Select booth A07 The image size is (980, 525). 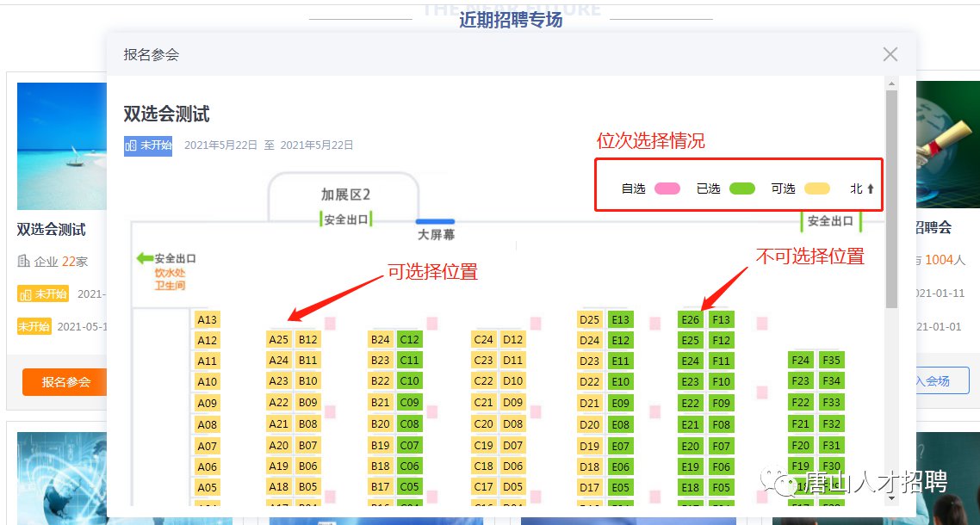(207, 447)
